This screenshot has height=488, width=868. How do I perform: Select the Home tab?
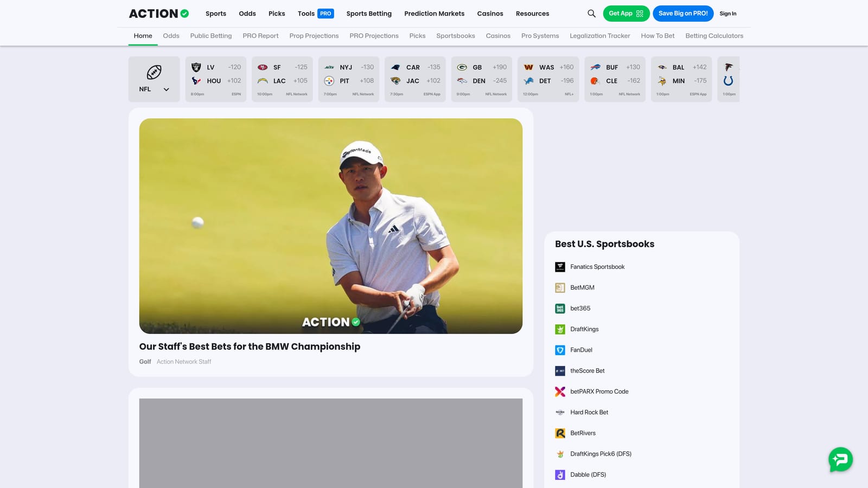(143, 36)
